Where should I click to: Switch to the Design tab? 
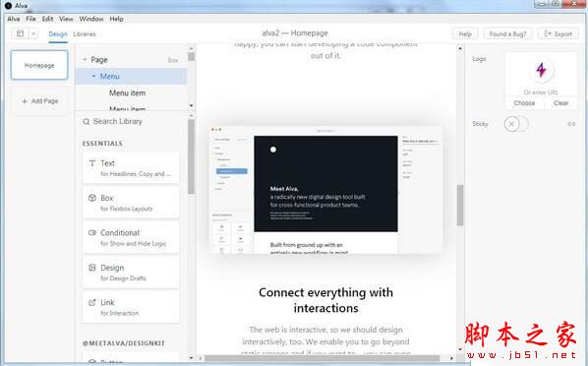pos(58,34)
